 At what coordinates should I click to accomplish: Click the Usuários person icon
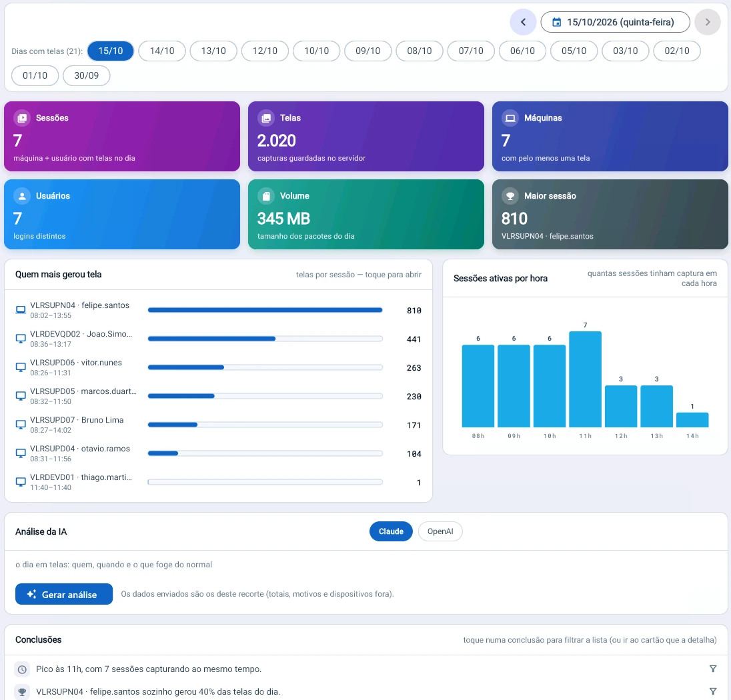tap(22, 196)
